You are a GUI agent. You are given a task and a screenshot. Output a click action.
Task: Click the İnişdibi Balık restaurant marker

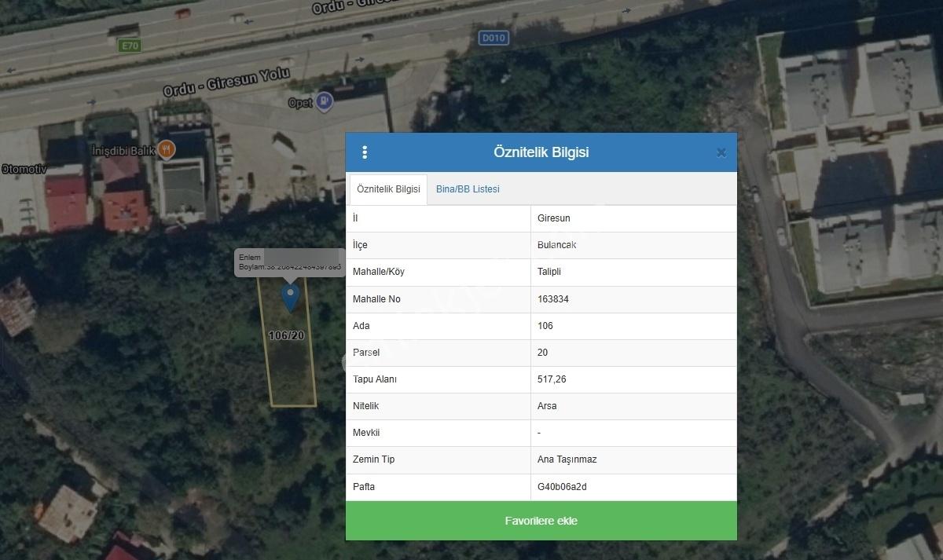coord(166,148)
